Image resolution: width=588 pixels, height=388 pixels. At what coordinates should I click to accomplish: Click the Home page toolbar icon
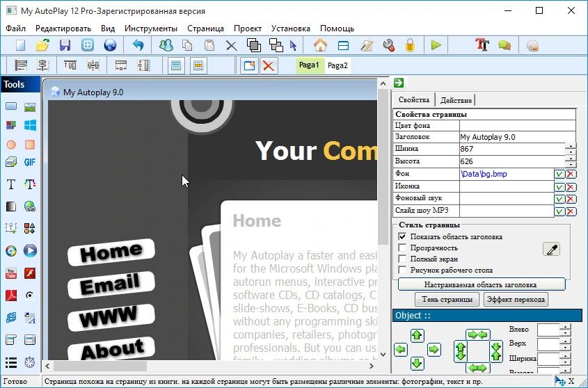pos(320,45)
